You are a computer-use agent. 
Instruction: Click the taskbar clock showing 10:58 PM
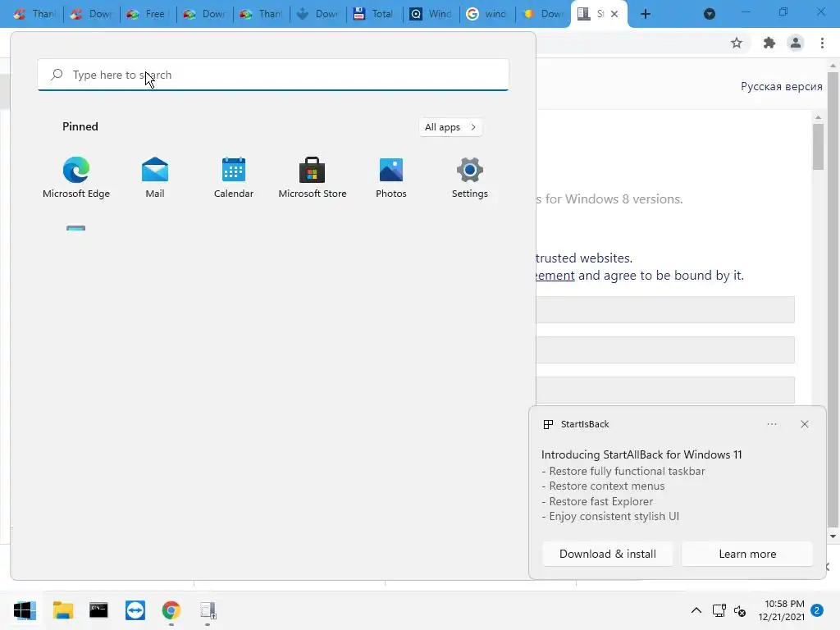[x=781, y=610]
